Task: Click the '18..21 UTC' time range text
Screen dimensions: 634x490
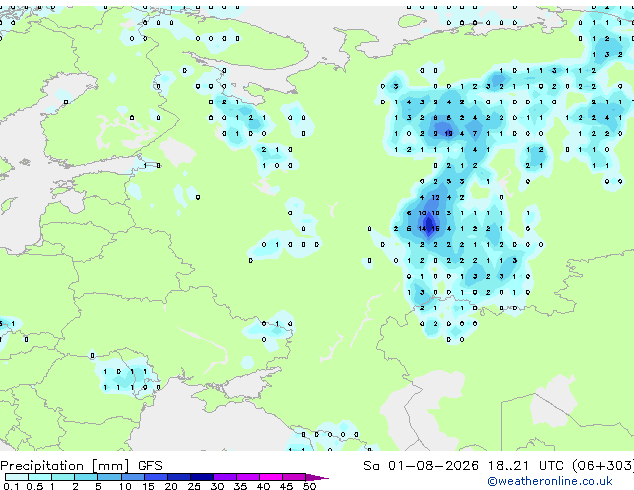Action: [x=525, y=466]
